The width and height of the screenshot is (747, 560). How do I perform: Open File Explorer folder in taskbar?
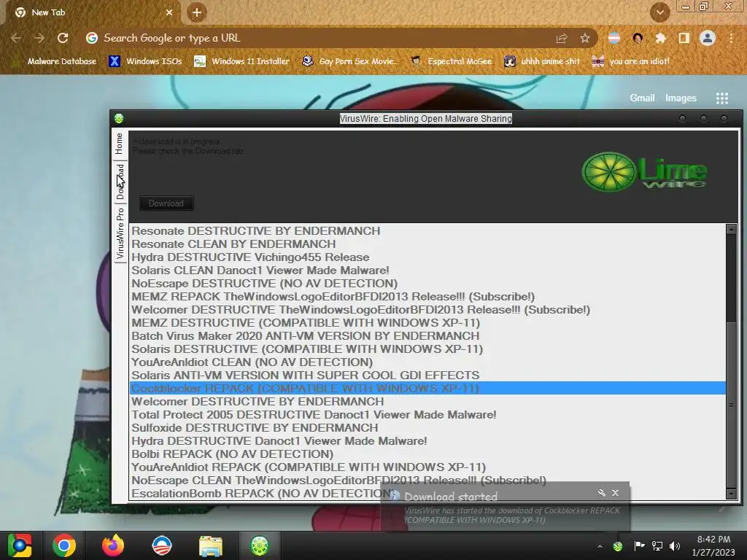[x=211, y=545]
